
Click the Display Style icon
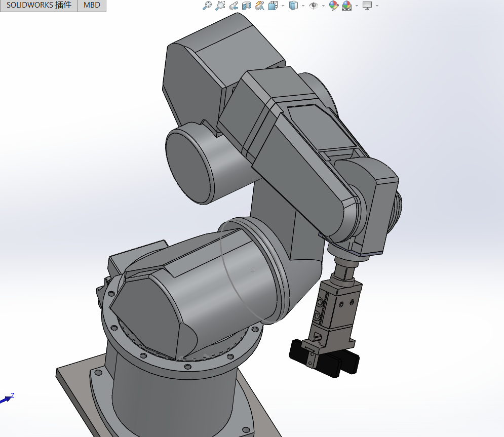point(293,6)
